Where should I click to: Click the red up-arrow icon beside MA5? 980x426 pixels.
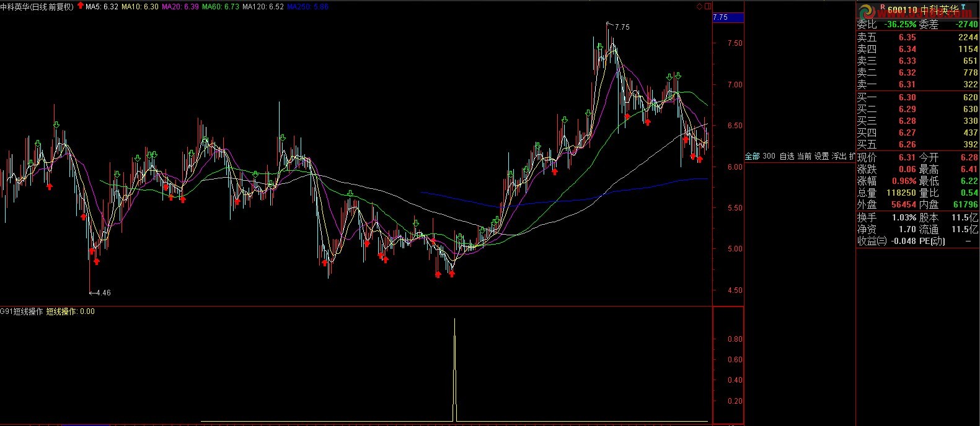(80, 6)
